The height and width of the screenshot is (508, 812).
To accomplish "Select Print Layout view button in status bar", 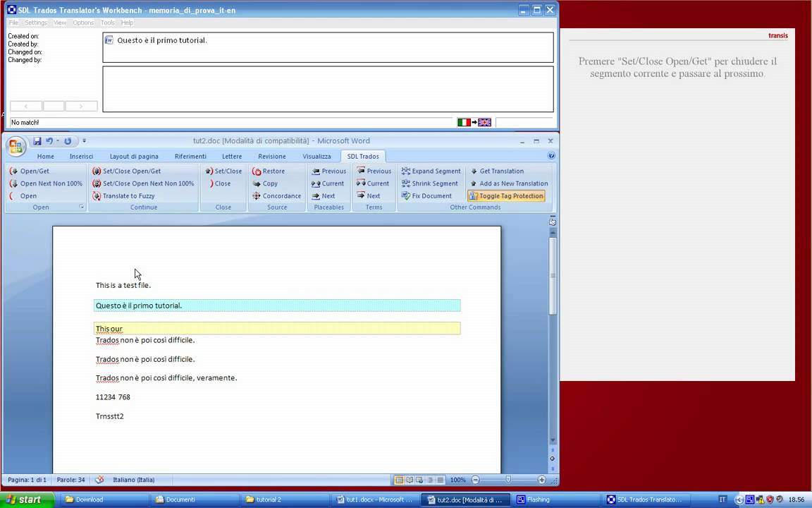I will [x=399, y=480].
